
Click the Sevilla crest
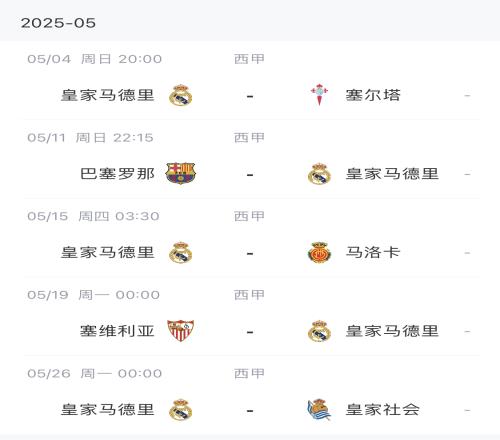181,331
